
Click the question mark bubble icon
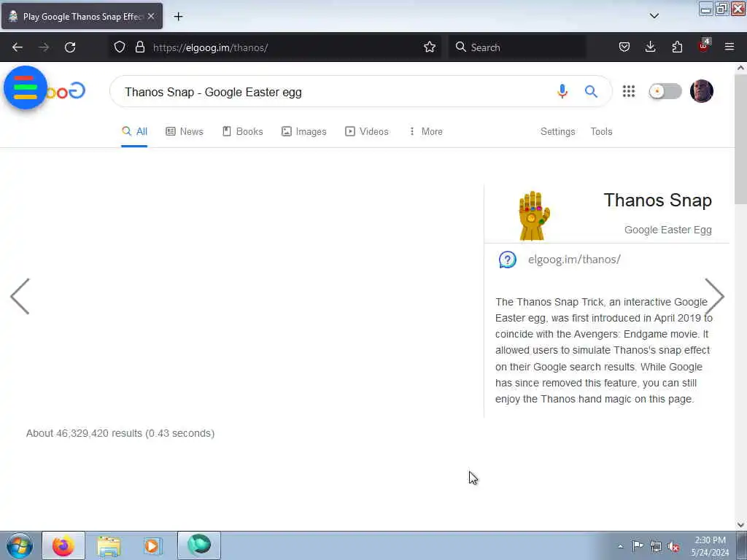tap(508, 260)
